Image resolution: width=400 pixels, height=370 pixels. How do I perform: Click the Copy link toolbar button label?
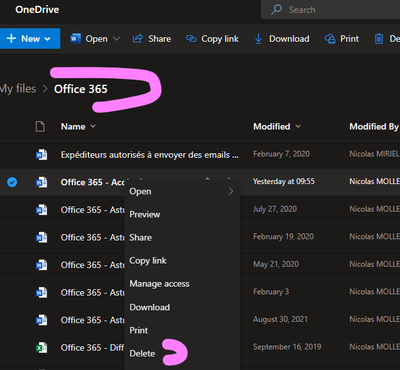[220, 39]
